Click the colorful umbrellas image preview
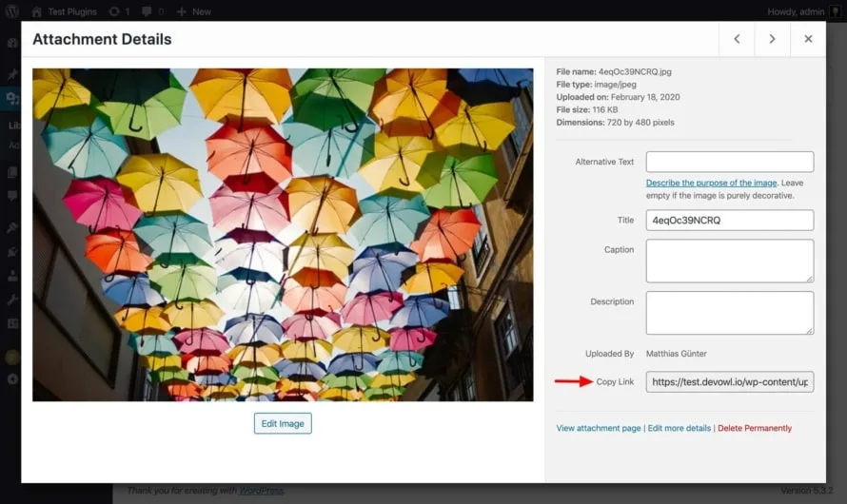This screenshot has height=504, width=847. [x=283, y=234]
